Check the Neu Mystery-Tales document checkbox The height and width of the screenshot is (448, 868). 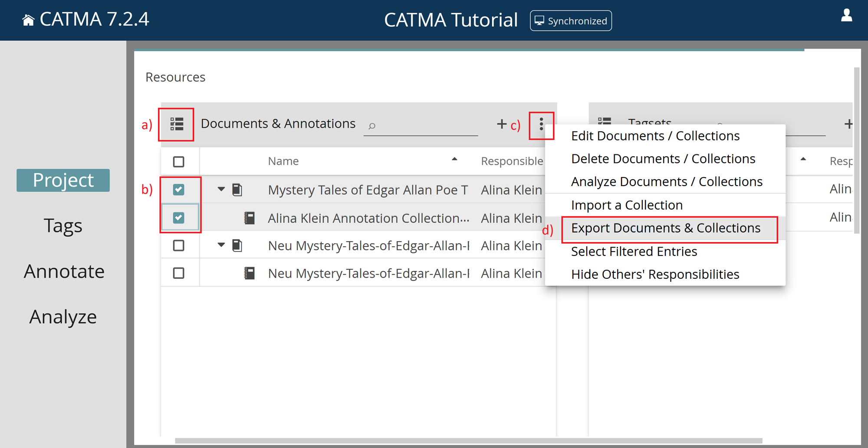point(179,245)
